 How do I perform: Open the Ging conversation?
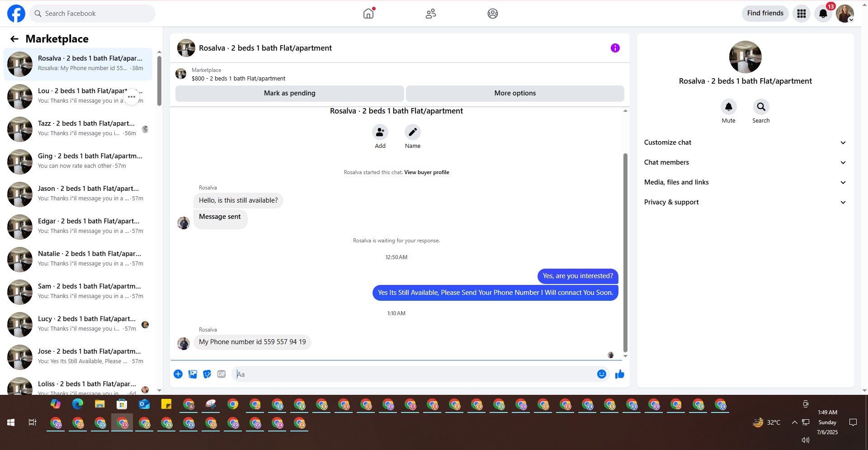click(78, 162)
